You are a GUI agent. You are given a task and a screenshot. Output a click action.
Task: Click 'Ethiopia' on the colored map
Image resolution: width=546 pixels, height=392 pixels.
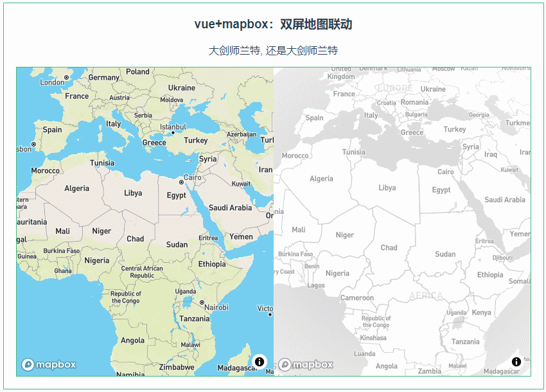(x=212, y=264)
